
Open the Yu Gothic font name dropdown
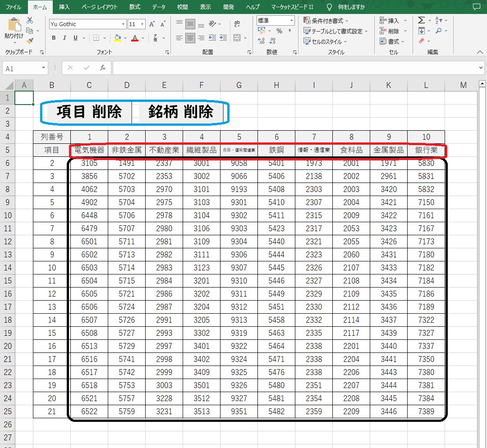click(x=123, y=24)
